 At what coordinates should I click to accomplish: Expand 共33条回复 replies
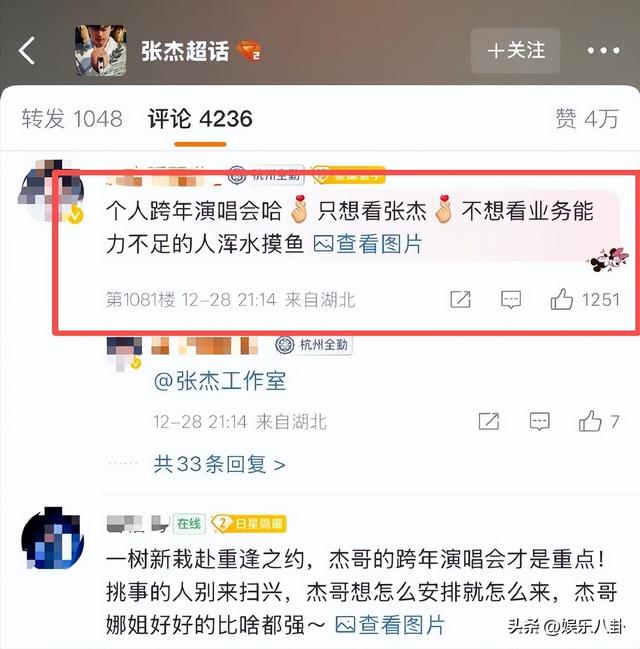[219, 464]
